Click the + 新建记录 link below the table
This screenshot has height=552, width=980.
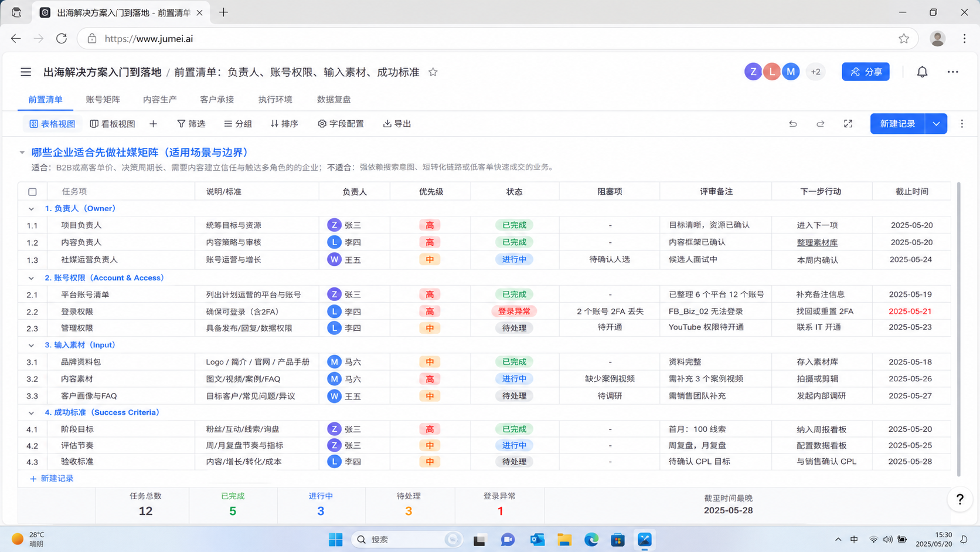[x=52, y=479]
